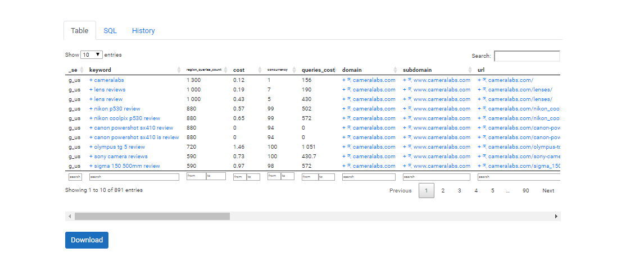The image size is (644, 280).
Task: Click left arrow of horizontal scrollbar
Action: (x=70, y=217)
